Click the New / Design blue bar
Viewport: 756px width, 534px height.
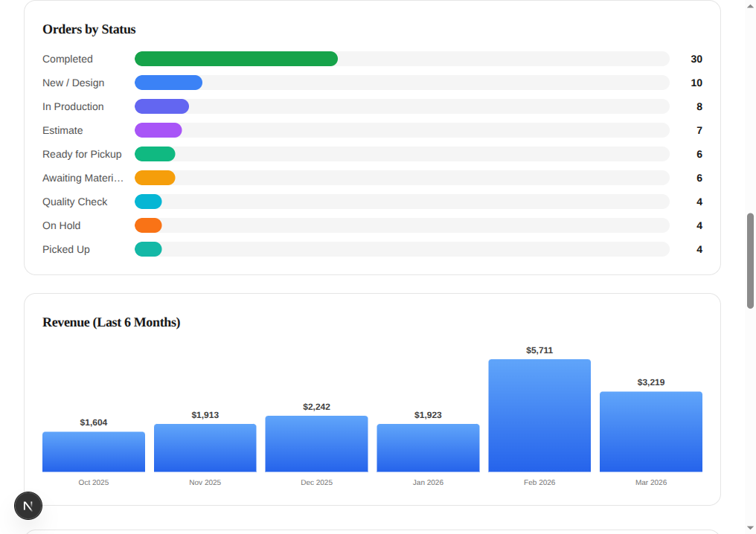168,83
